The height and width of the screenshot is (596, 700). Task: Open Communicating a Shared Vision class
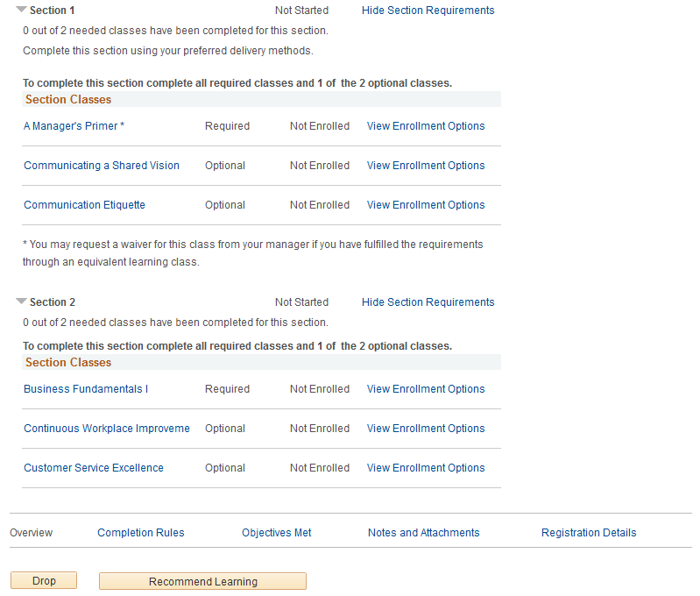tap(102, 166)
